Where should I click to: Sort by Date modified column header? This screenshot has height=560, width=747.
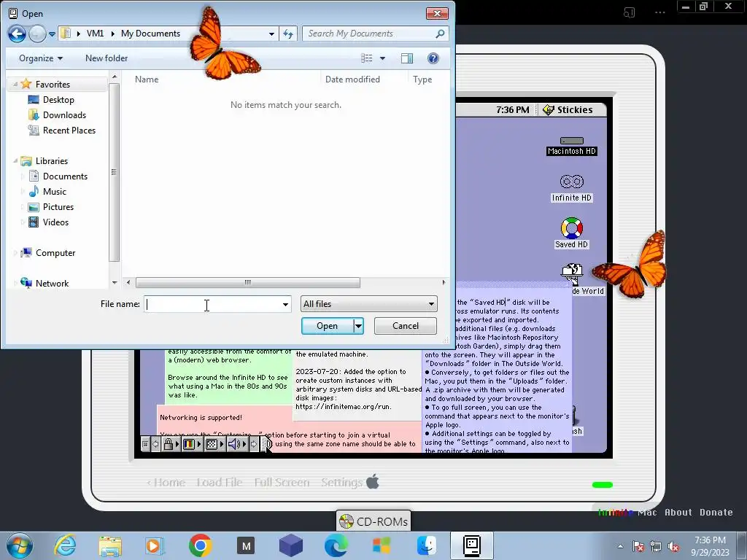[352, 79]
